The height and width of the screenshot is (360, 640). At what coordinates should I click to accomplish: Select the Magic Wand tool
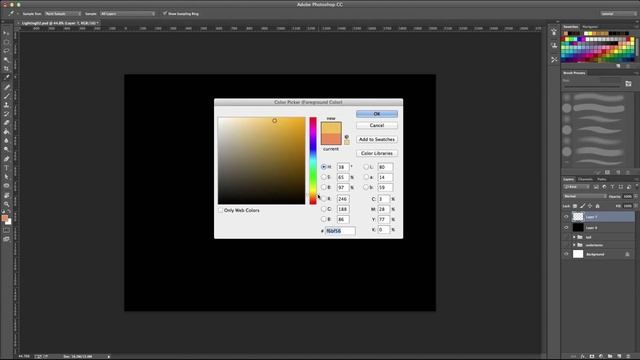tap(6, 60)
